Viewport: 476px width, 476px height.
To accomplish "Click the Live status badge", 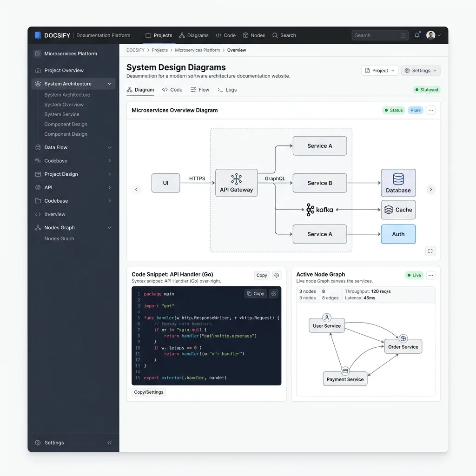I will coord(414,275).
